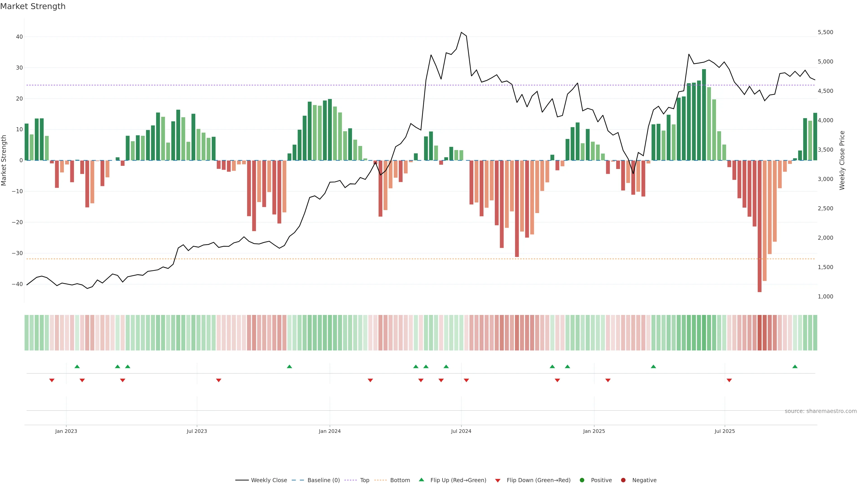Click the green Flip Up legend triangle

click(421, 480)
